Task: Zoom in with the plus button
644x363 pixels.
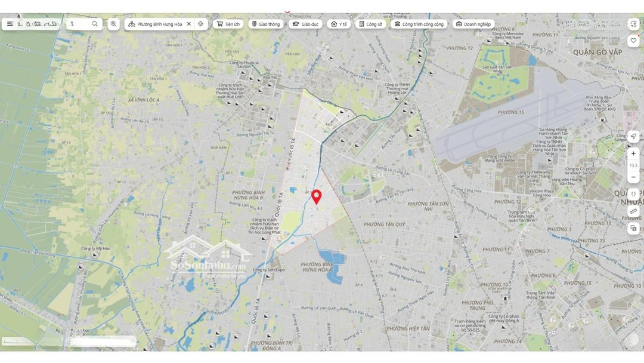Action: [x=633, y=153]
